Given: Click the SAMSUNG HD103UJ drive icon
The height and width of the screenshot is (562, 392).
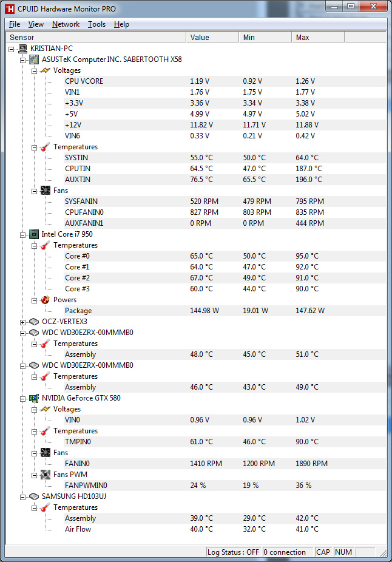Looking at the screenshot, I should tap(34, 497).
